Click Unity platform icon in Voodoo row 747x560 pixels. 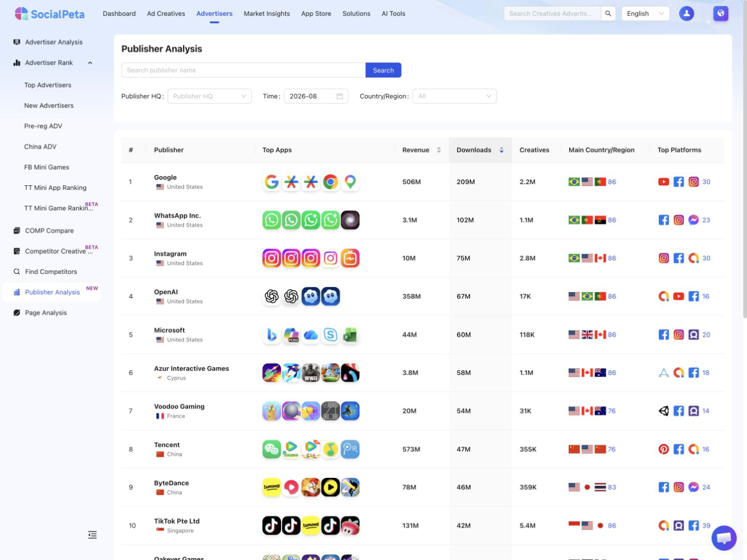point(664,411)
